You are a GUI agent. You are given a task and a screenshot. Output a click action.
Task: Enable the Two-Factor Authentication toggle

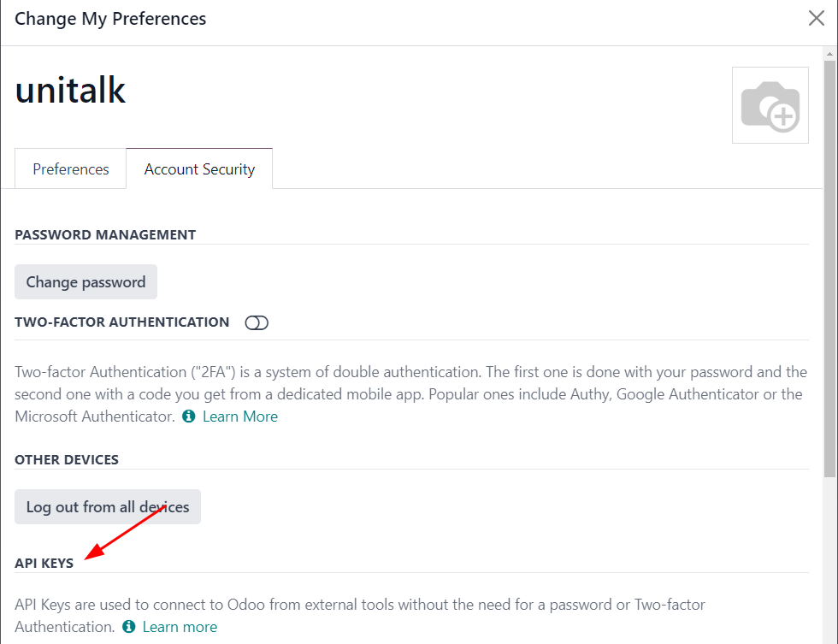257,322
